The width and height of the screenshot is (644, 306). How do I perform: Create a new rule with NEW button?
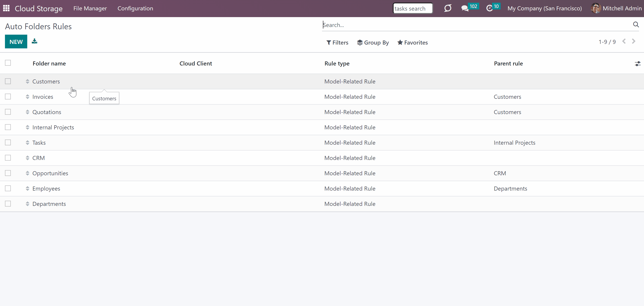click(16, 41)
